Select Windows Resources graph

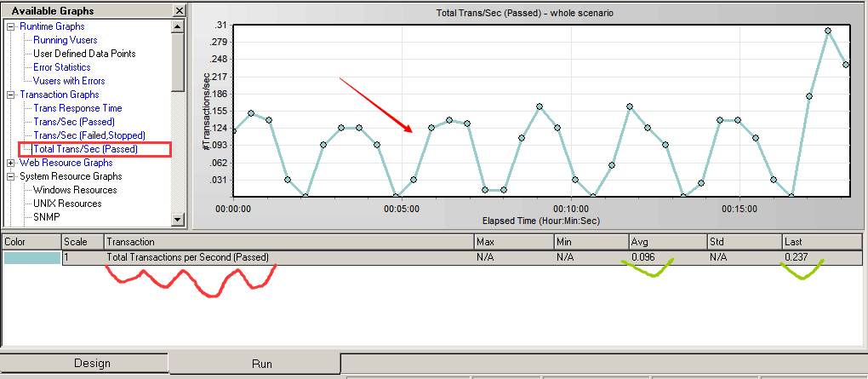pyautogui.click(x=75, y=190)
